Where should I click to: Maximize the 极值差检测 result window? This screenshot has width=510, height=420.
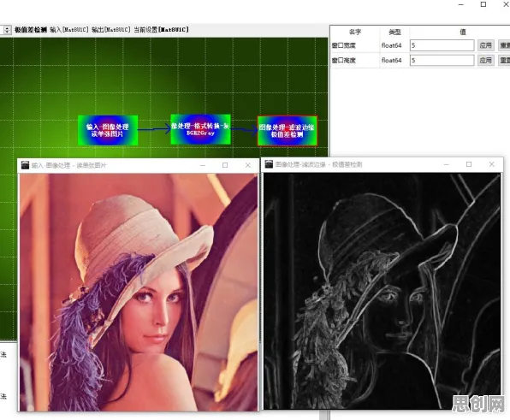click(x=469, y=164)
